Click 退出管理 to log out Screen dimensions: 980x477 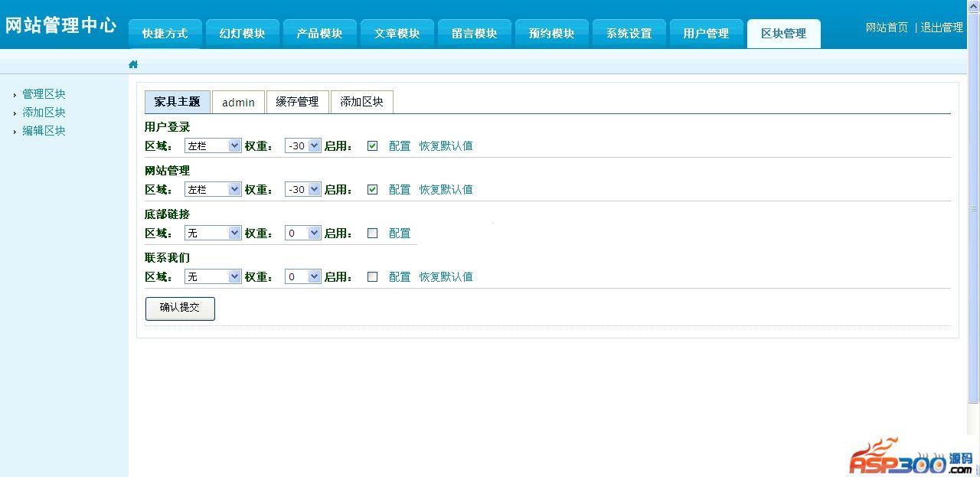[x=942, y=28]
